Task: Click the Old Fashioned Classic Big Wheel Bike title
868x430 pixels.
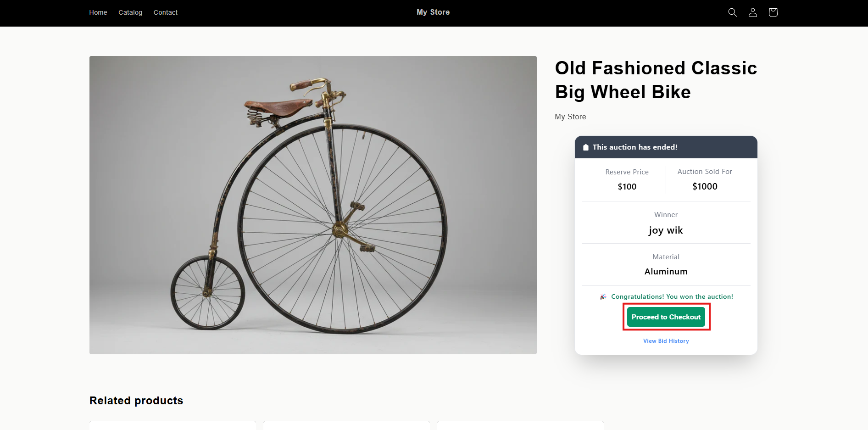Action: click(656, 80)
